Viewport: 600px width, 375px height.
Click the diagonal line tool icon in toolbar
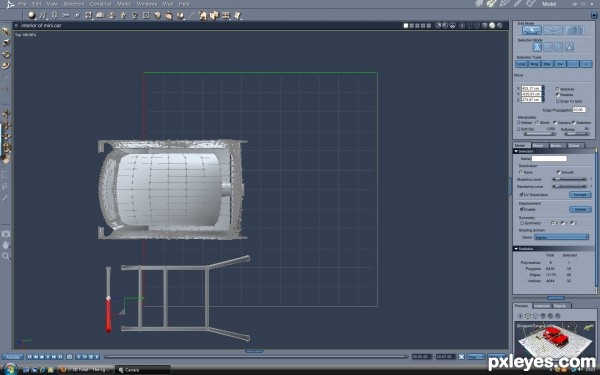pos(191,15)
